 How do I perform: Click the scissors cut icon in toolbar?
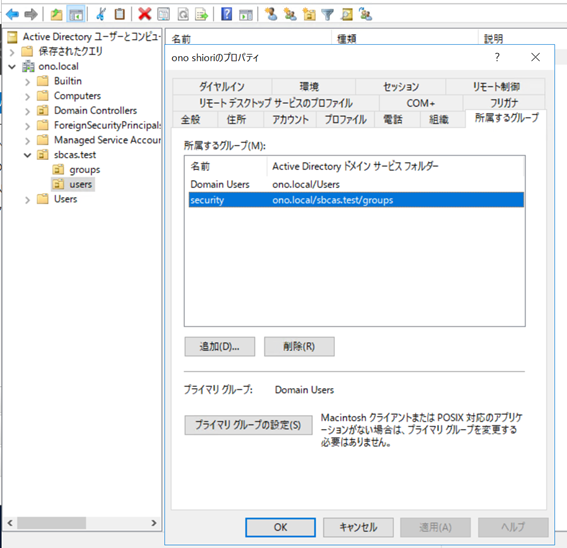pos(101,14)
